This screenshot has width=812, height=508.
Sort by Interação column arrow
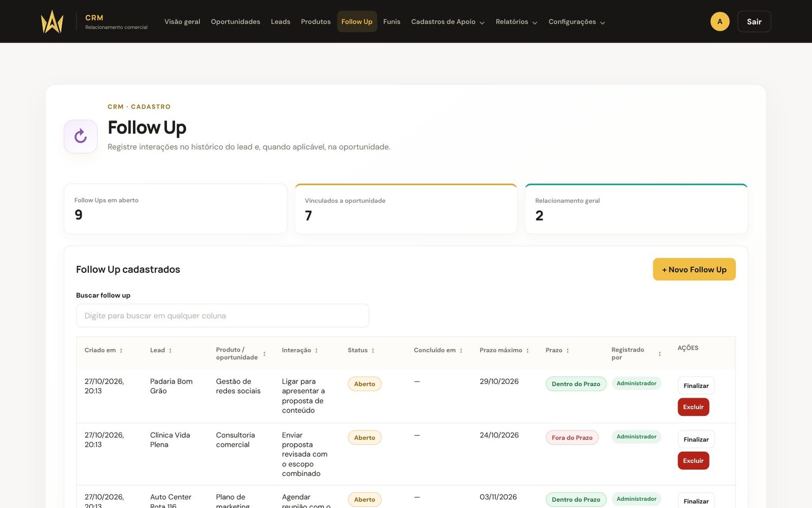[x=316, y=351]
